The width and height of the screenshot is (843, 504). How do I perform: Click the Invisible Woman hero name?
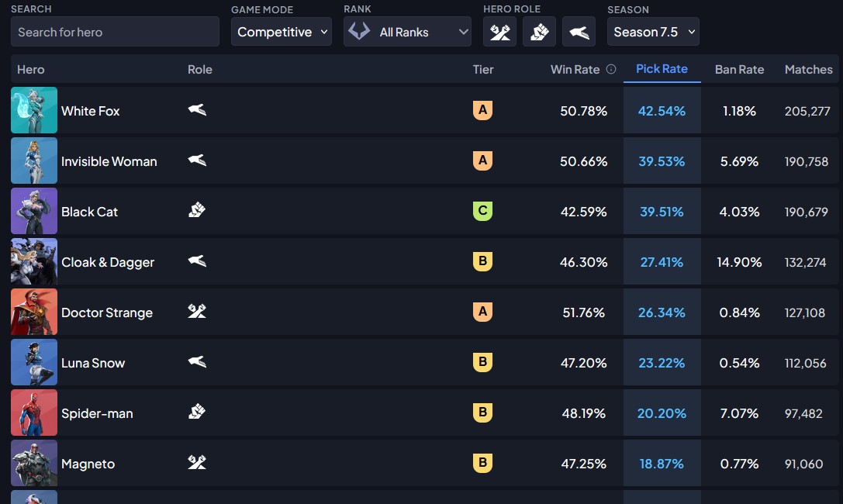point(109,161)
